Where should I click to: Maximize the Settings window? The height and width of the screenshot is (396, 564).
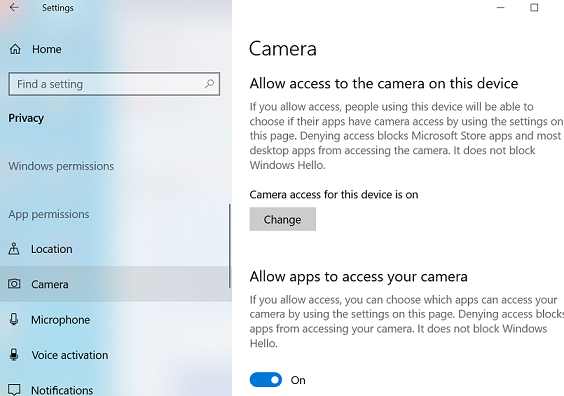534,8
